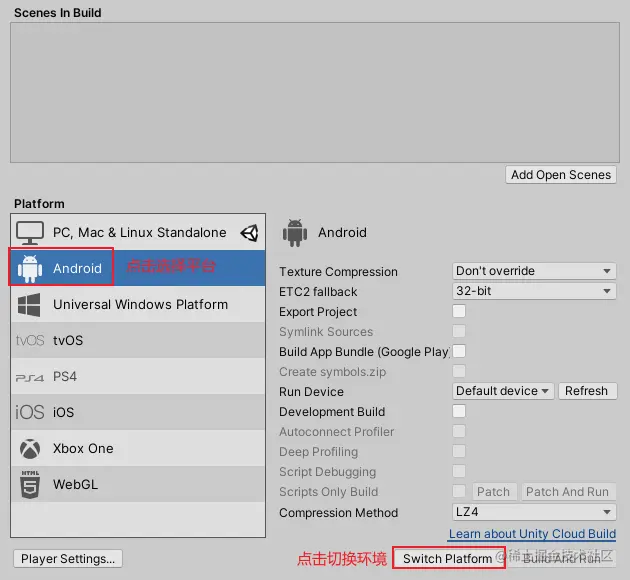Click the Xbox logo icon
630x580 pixels.
pyautogui.click(x=30, y=449)
